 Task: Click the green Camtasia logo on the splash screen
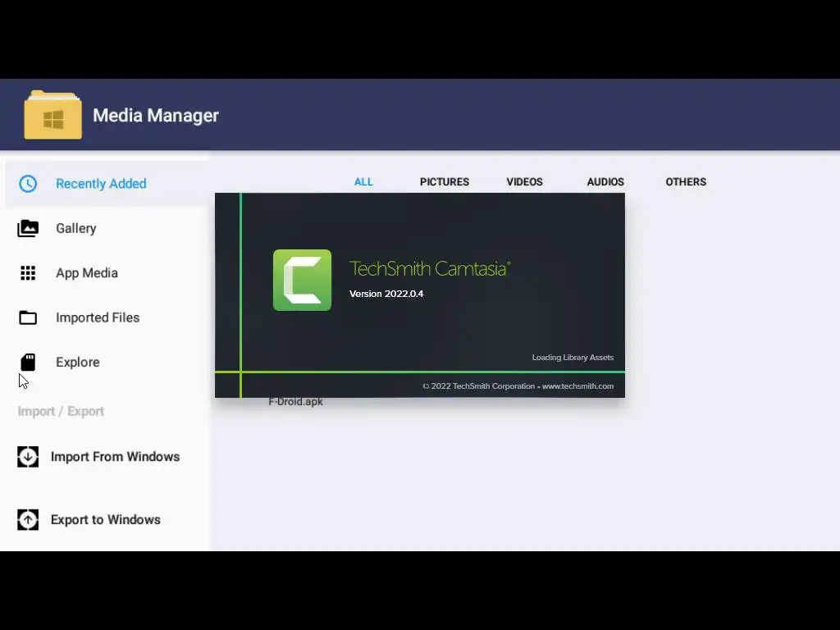point(302,281)
